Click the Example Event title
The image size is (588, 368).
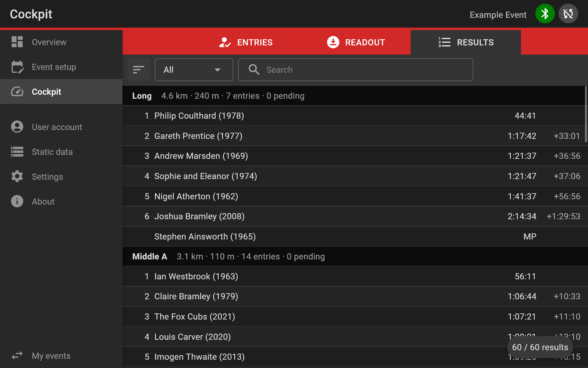[498, 15]
